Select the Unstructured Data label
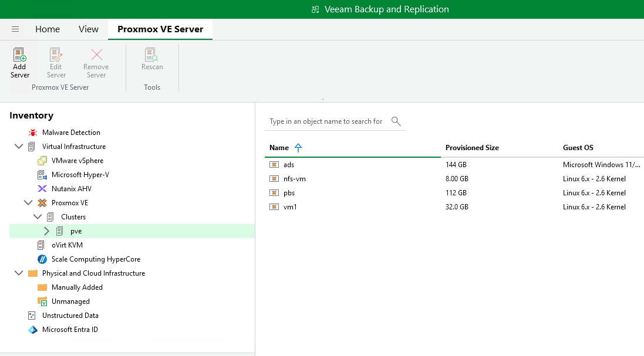This screenshot has height=356, width=644. pos(70,316)
